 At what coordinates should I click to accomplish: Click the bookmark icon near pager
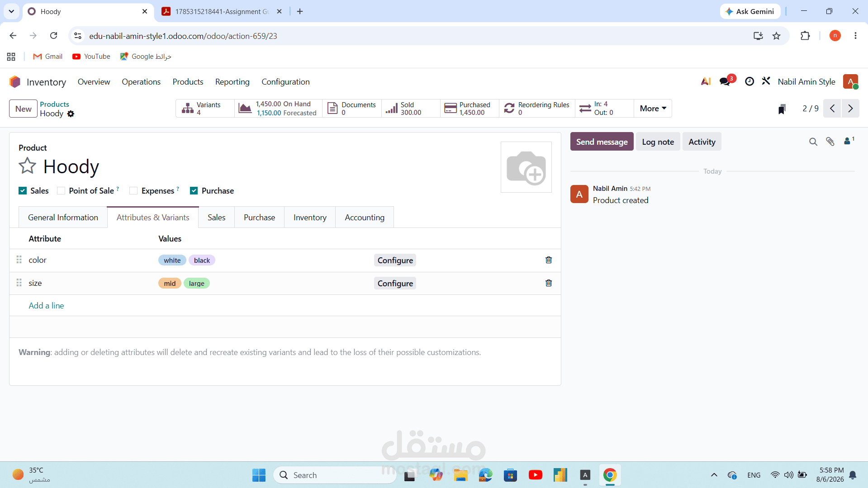pos(782,109)
